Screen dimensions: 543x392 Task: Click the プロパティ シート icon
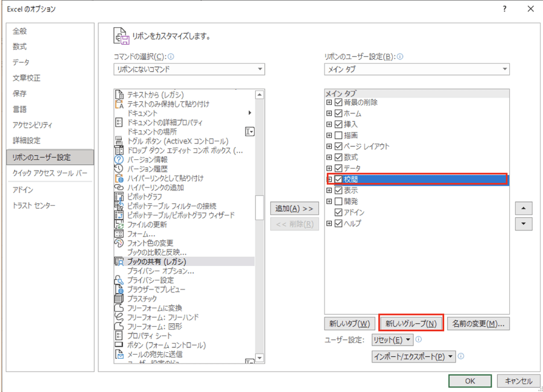point(119,335)
